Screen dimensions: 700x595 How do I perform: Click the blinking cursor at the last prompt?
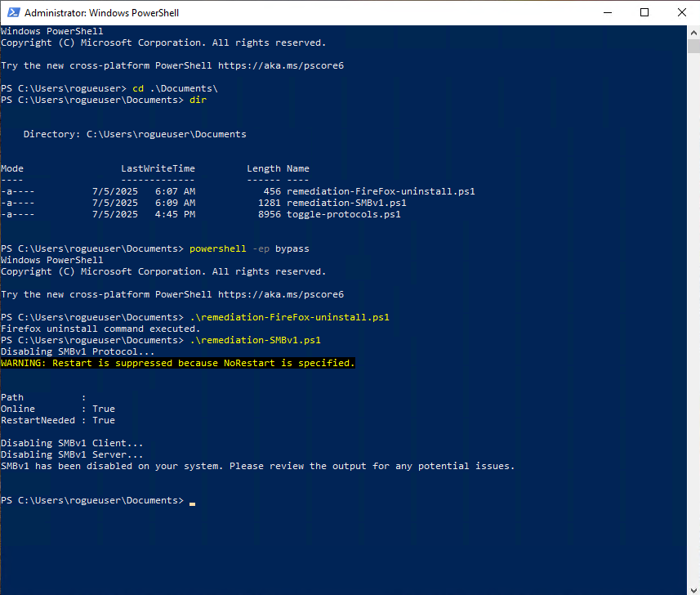coord(192,501)
